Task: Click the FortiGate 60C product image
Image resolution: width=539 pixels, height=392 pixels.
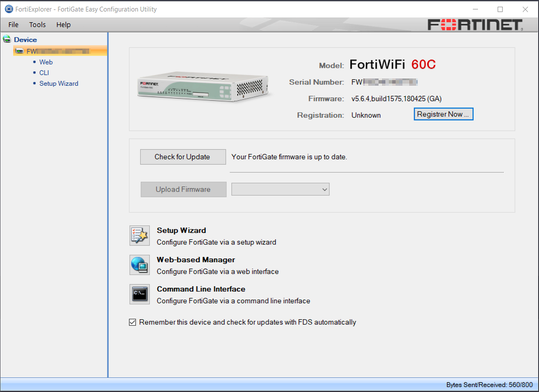Action: click(x=202, y=86)
